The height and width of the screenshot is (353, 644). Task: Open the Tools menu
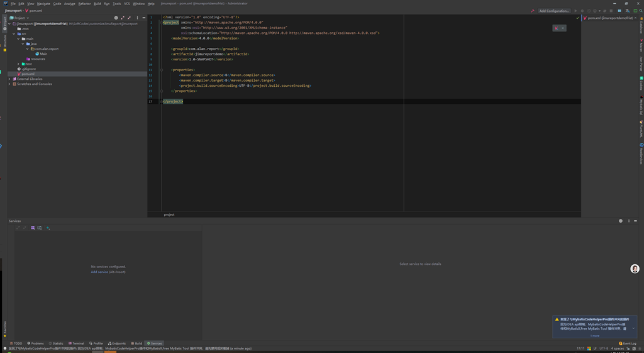pyautogui.click(x=117, y=4)
